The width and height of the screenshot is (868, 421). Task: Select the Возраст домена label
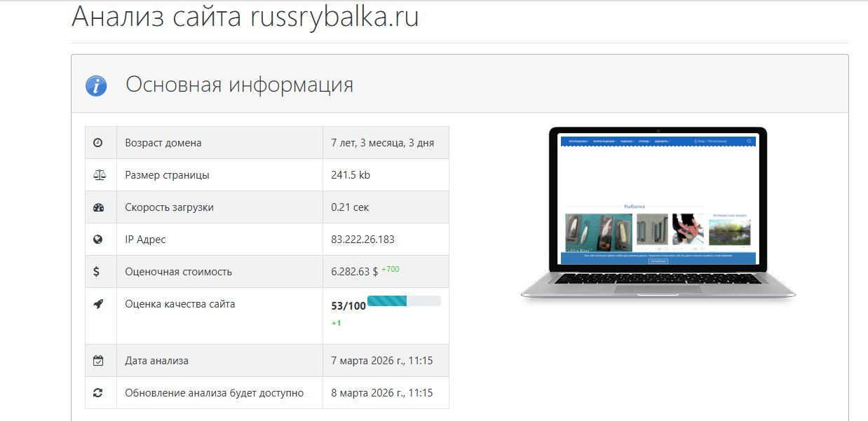click(x=163, y=143)
